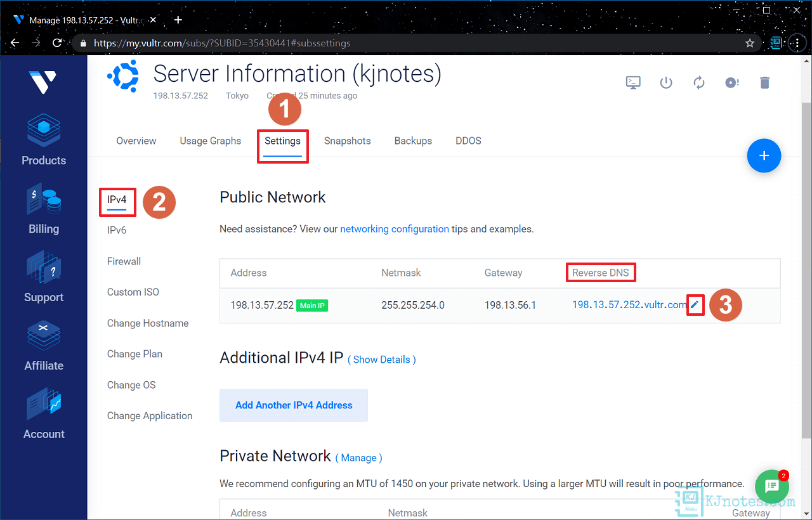812x520 pixels.
Task: Open a new browser tab
Action: [178, 20]
